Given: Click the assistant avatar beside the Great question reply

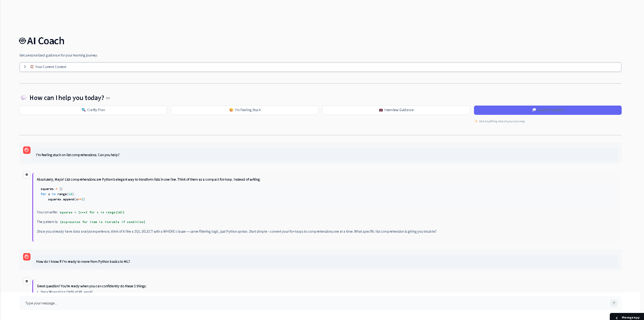Looking at the screenshot, I should pos(27,281).
